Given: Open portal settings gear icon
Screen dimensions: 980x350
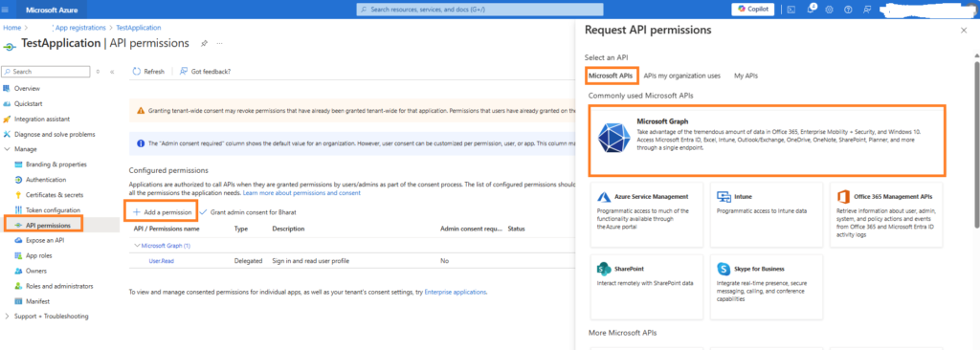Looking at the screenshot, I should coord(830,10).
